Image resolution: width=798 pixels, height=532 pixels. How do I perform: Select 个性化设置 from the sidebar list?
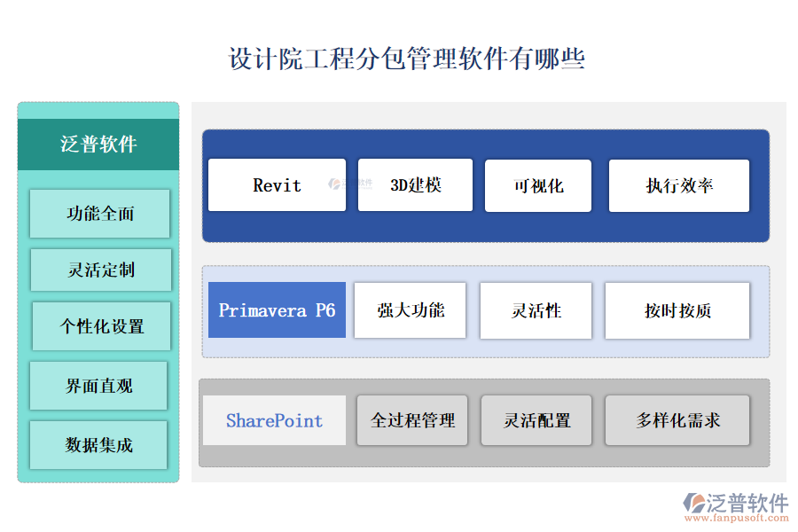[x=99, y=325]
